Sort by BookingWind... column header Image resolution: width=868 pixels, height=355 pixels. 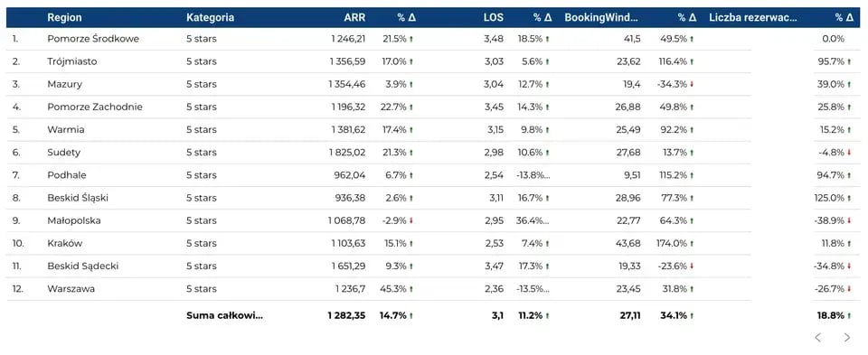601,17
